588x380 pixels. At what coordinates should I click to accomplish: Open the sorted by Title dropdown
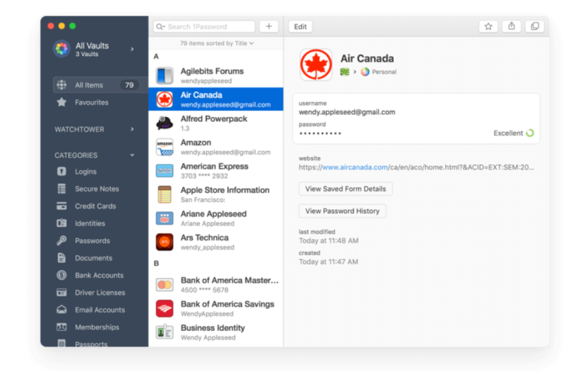(217, 43)
